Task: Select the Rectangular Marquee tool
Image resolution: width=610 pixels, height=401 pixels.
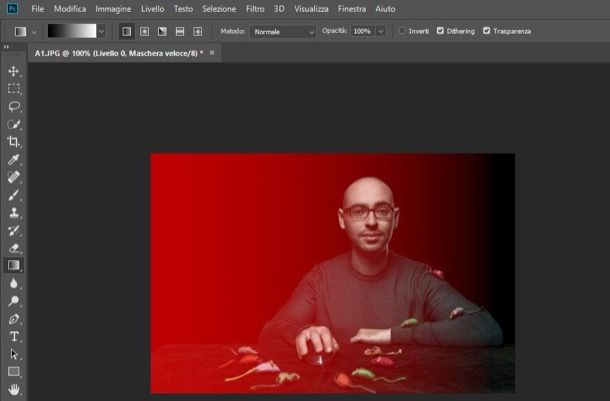Action: pos(14,89)
